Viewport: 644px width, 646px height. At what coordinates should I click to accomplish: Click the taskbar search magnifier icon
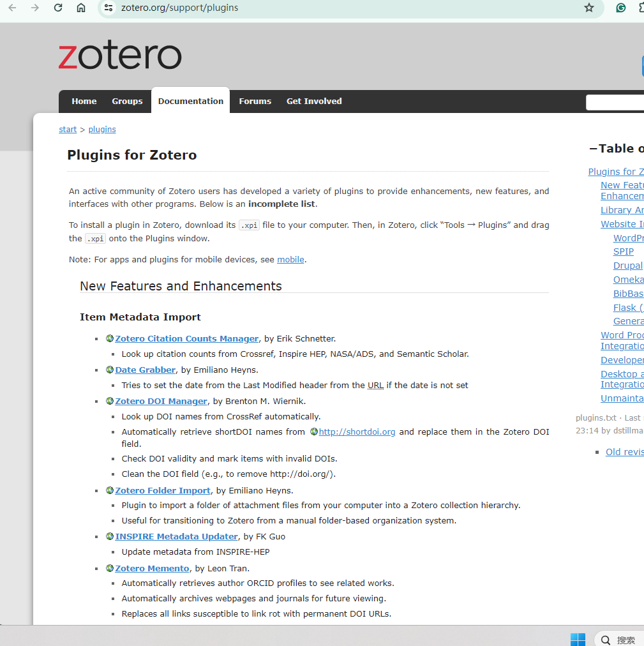606,640
